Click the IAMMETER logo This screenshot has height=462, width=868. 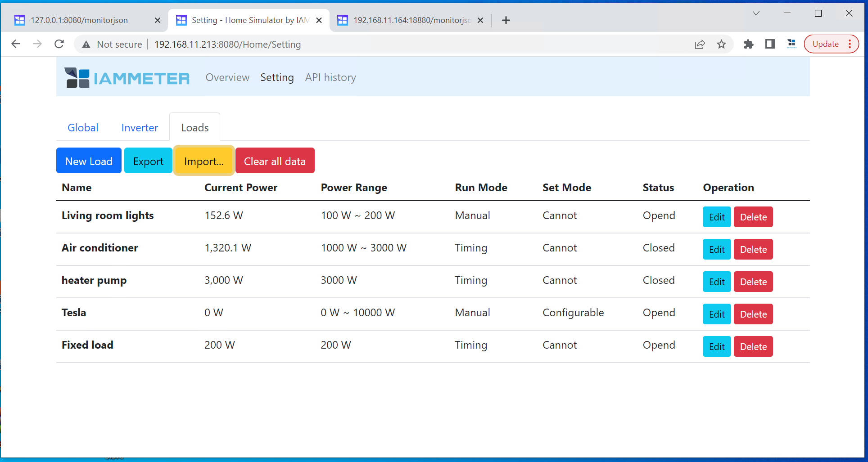(x=127, y=78)
